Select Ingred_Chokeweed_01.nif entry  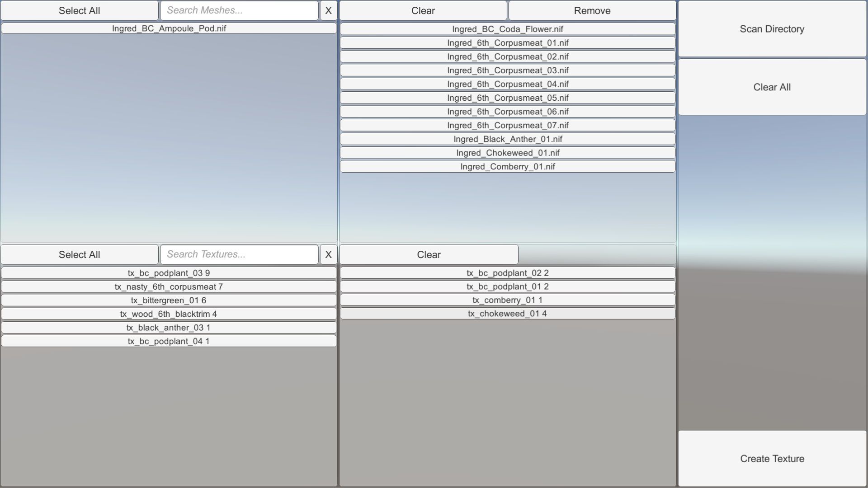pyautogui.click(x=508, y=153)
